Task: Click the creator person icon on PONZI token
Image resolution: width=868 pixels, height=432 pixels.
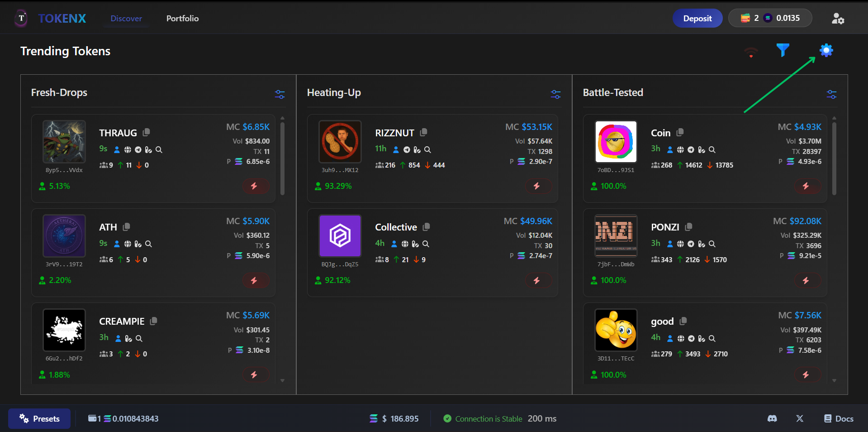Action: (670, 244)
